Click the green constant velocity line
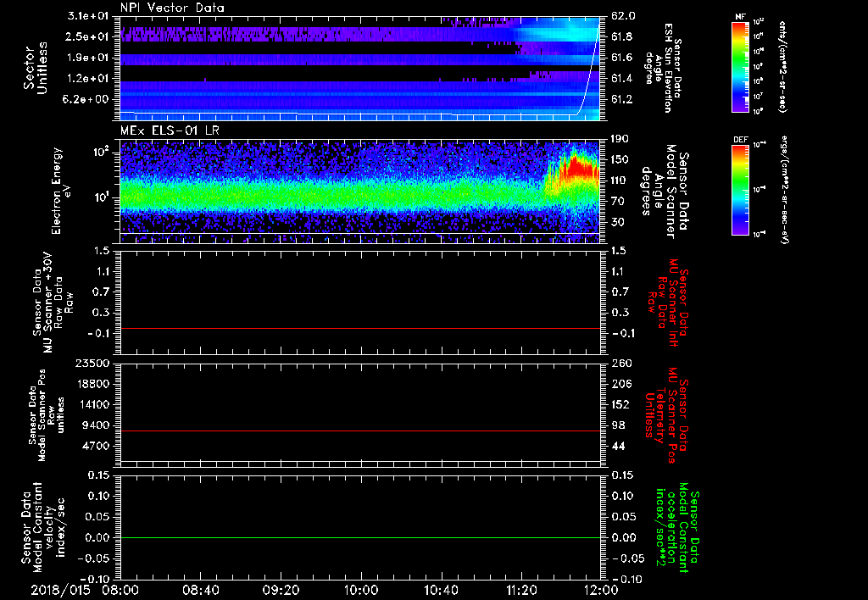 coord(360,537)
